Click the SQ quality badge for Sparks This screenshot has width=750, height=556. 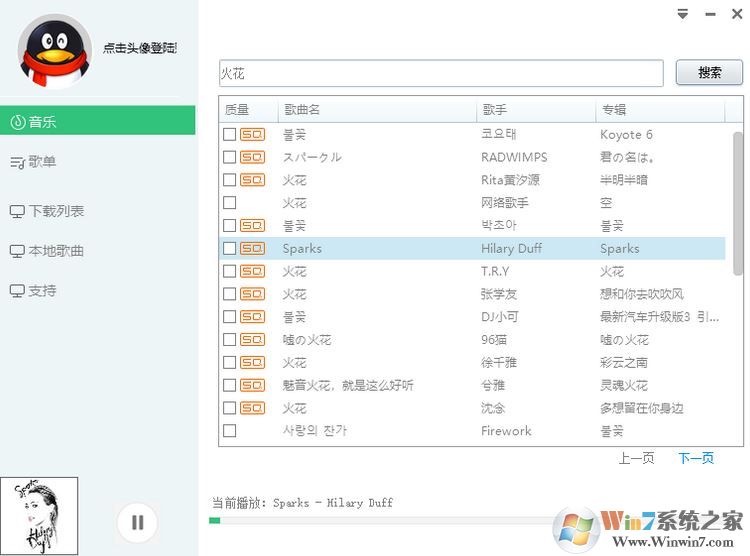click(x=252, y=248)
